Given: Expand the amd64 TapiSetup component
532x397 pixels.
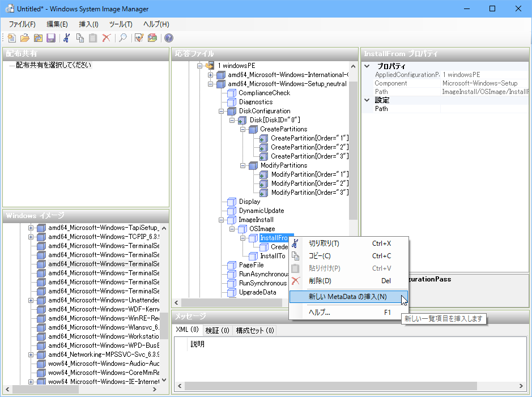Looking at the screenshot, I should [x=31, y=228].
